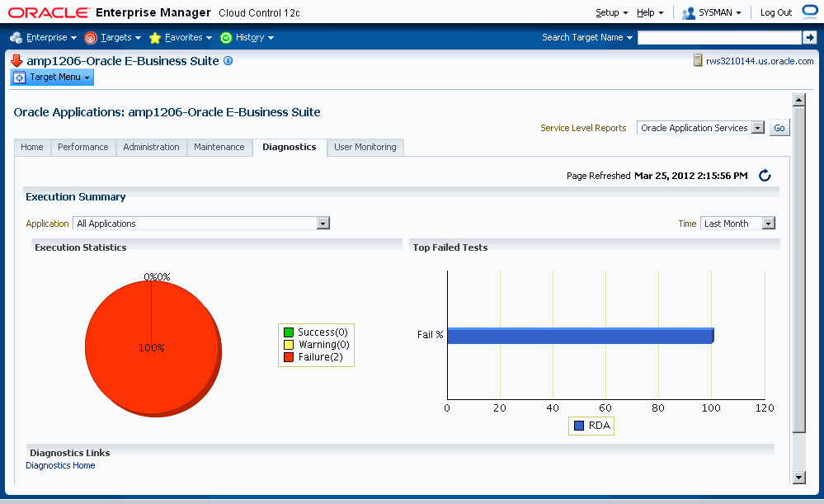Switch to the Administration tab
The width and height of the screenshot is (824, 504).
(151, 147)
